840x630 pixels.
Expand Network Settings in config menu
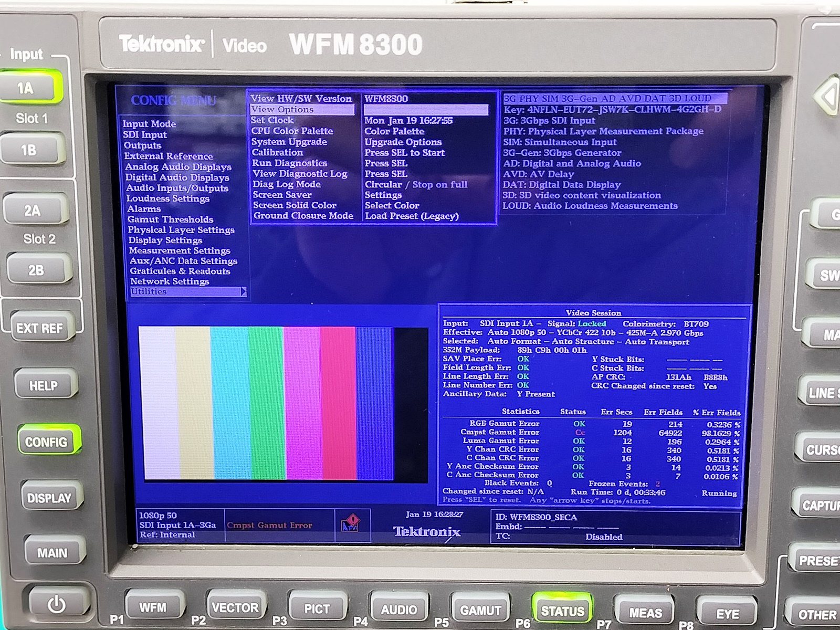tap(170, 281)
